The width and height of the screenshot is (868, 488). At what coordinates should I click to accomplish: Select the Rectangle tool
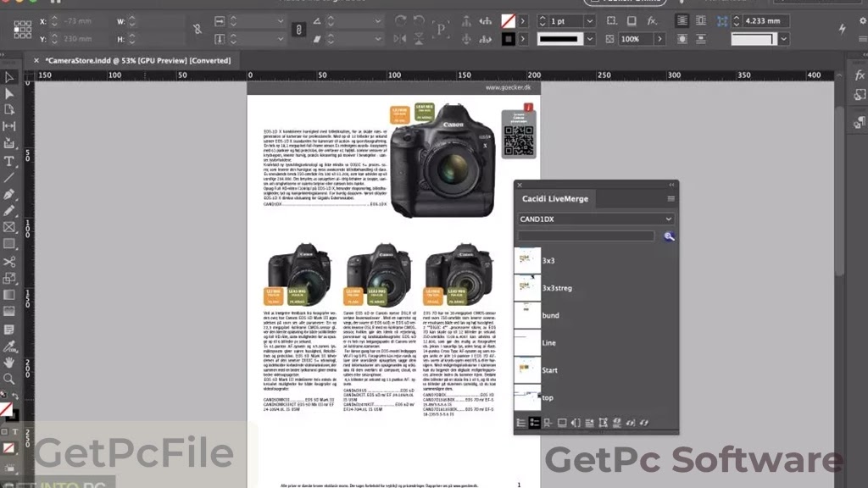click(8, 243)
